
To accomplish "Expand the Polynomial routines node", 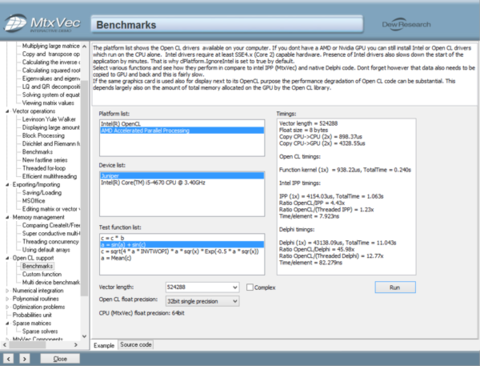I will [7, 299].
